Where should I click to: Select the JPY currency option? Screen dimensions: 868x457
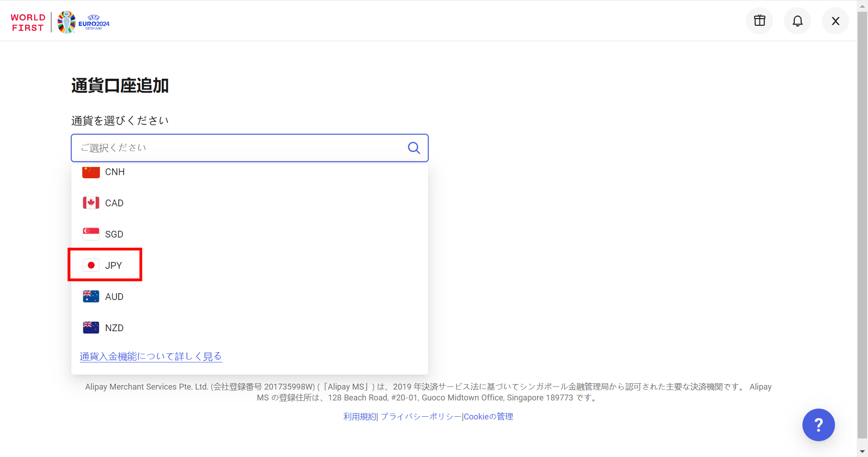click(113, 265)
